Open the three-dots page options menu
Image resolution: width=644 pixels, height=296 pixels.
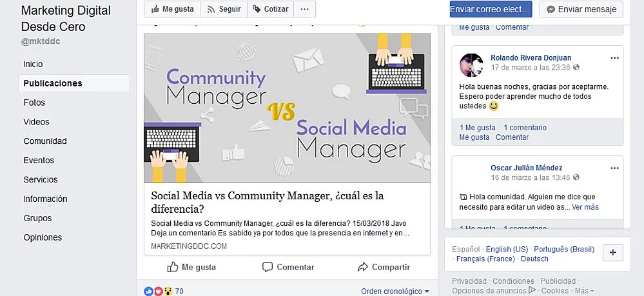[305, 9]
